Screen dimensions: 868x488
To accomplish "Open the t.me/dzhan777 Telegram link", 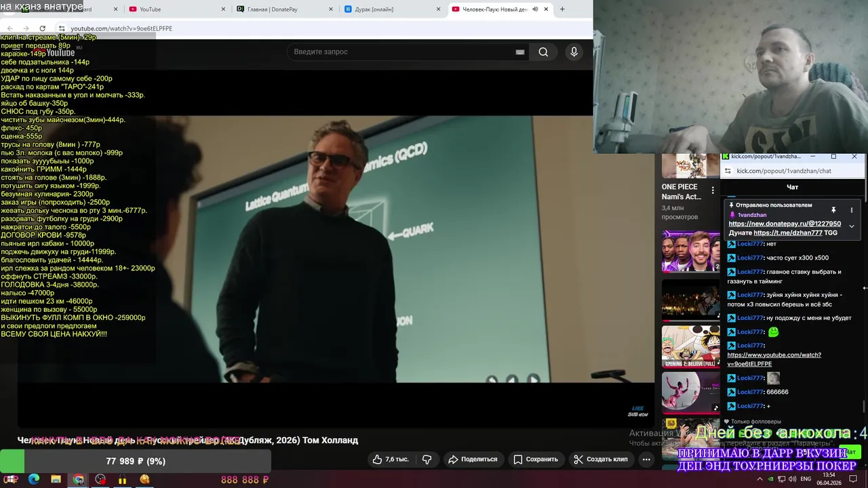I will (788, 232).
